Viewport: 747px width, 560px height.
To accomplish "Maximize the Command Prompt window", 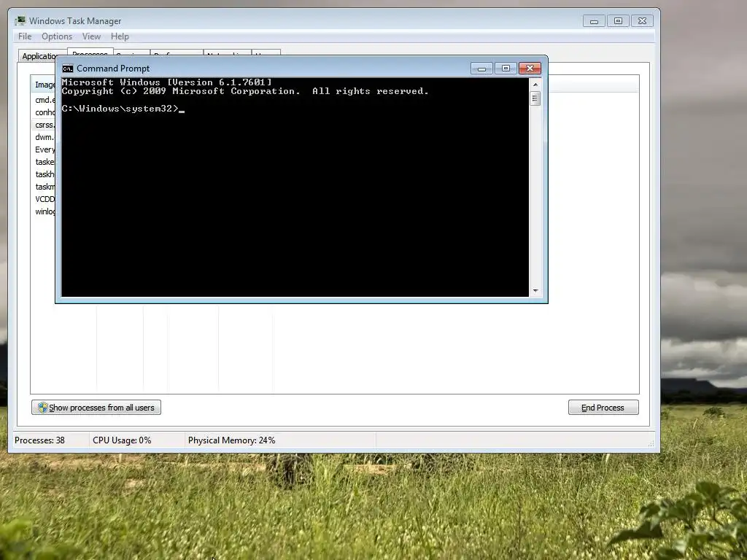I will pos(506,69).
